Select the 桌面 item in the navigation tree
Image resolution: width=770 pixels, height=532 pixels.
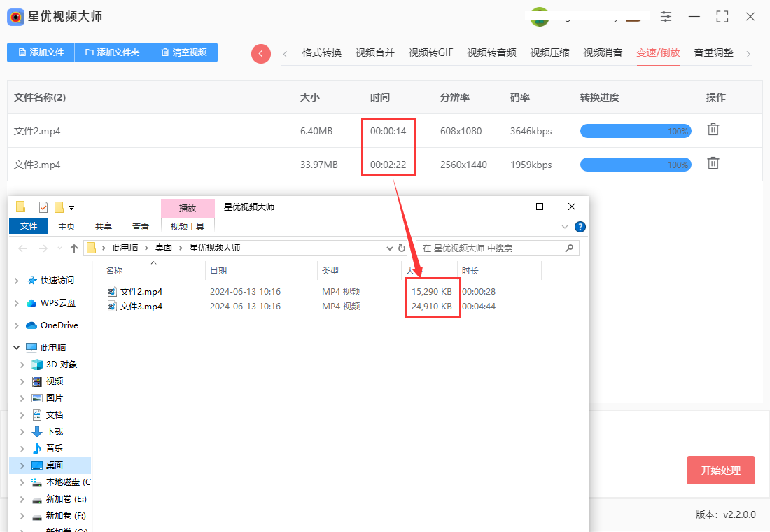coord(50,465)
